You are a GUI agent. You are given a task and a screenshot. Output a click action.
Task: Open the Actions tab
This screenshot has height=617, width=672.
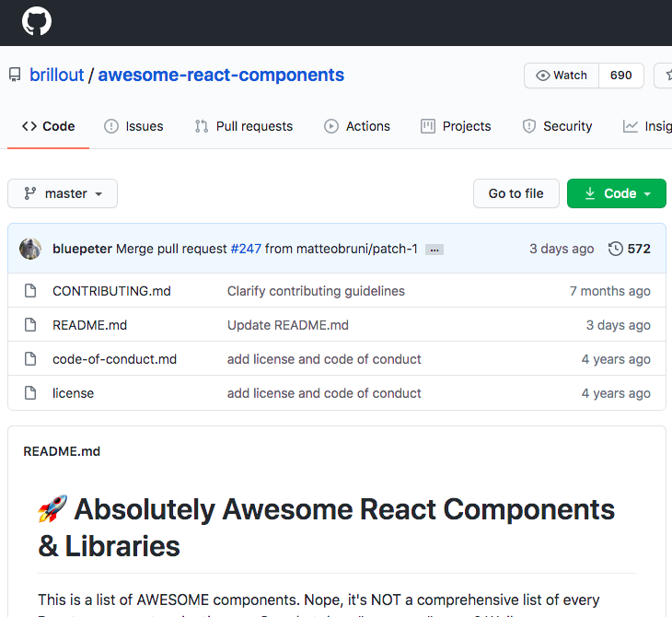pyautogui.click(x=357, y=126)
